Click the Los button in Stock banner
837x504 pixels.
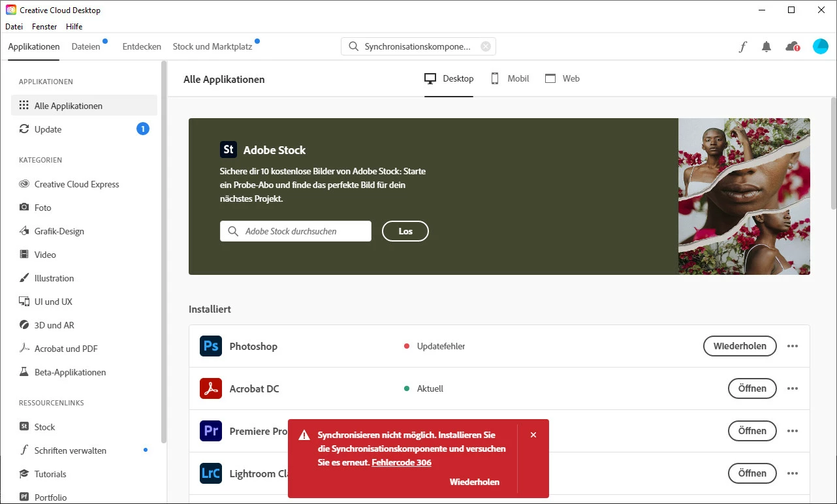point(405,231)
